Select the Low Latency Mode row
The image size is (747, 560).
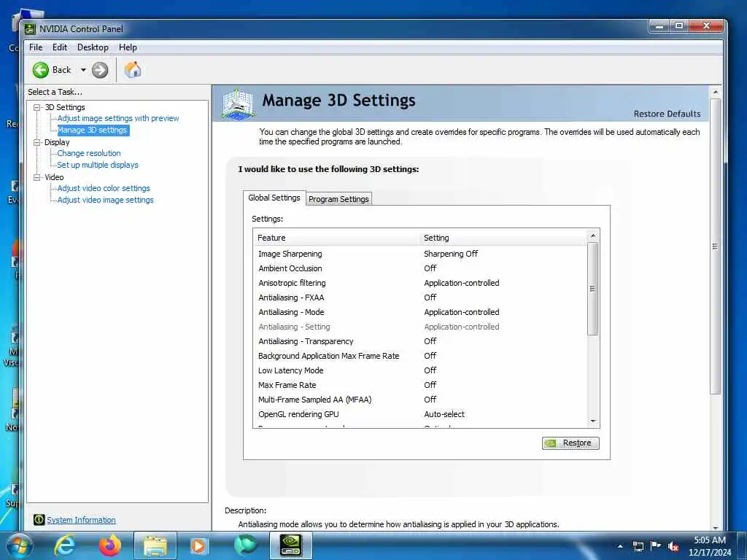[x=421, y=370]
